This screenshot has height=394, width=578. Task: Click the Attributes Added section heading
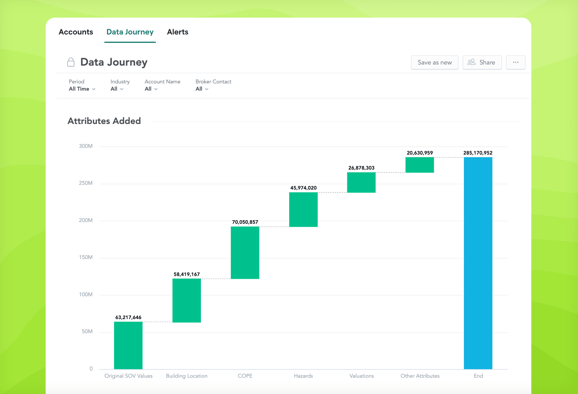tap(104, 121)
